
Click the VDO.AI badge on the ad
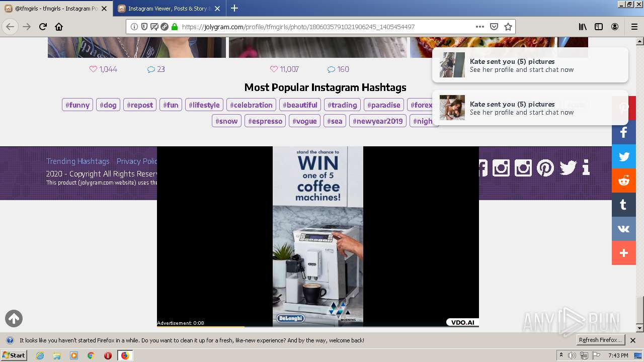click(x=462, y=322)
